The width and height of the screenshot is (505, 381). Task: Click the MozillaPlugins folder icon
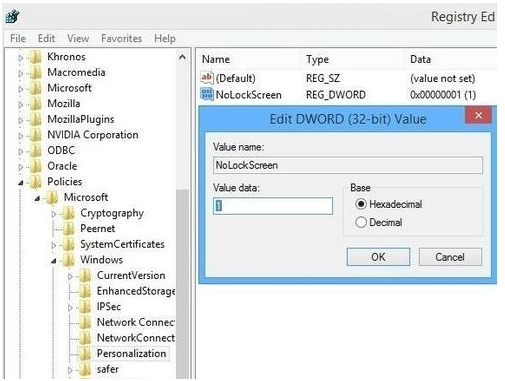coord(35,119)
